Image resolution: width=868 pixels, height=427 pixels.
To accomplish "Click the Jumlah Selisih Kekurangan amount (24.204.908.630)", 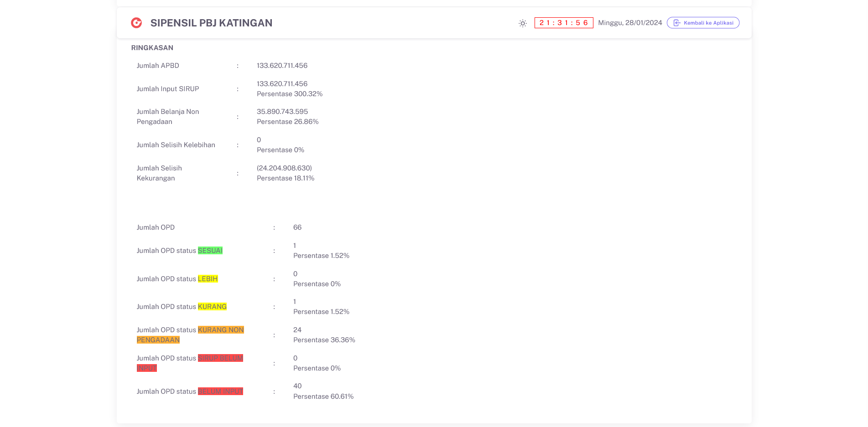I will tap(284, 168).
